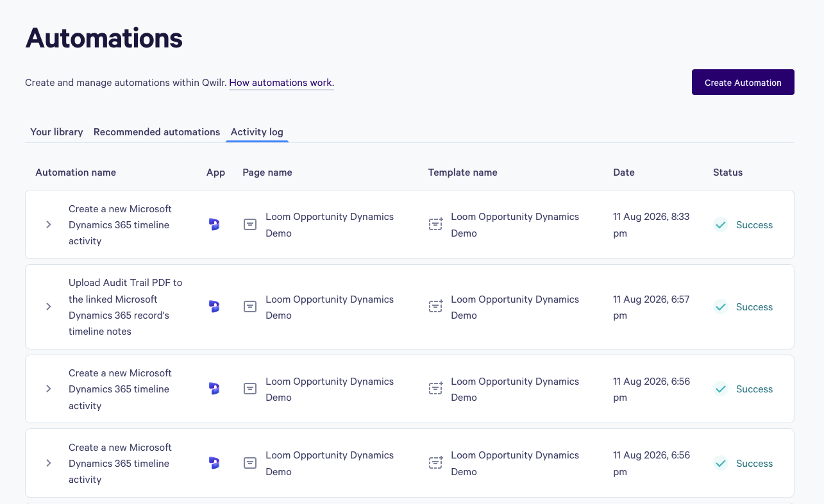Select the Activity log tab
The height and width of the screenshot is (504, 824).
[x=257, y=131]
